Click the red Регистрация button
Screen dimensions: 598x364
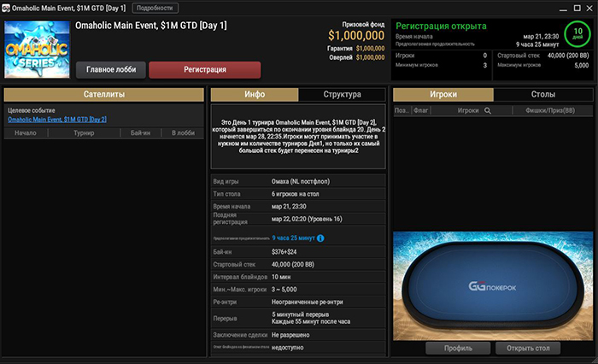click(x=205, y=70)
